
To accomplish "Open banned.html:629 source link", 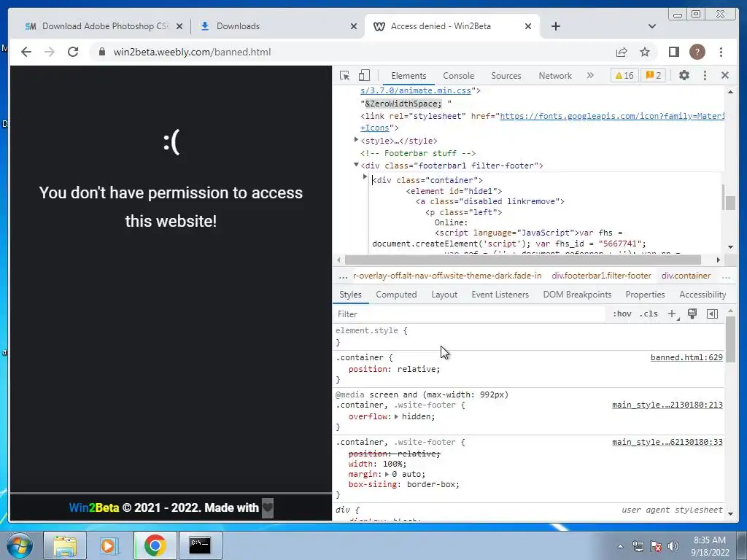I will (x=686, y=357).
